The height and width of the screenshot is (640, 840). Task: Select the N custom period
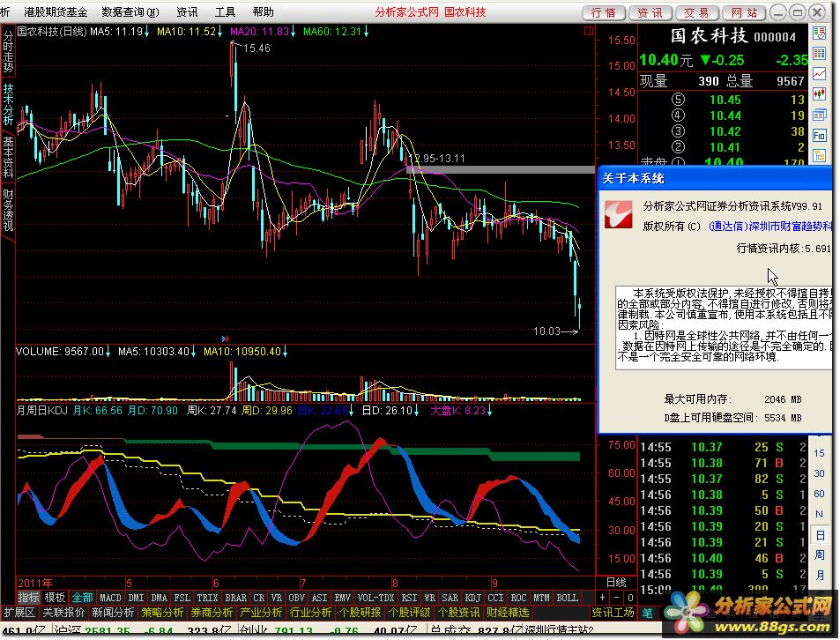click(820, 514)
